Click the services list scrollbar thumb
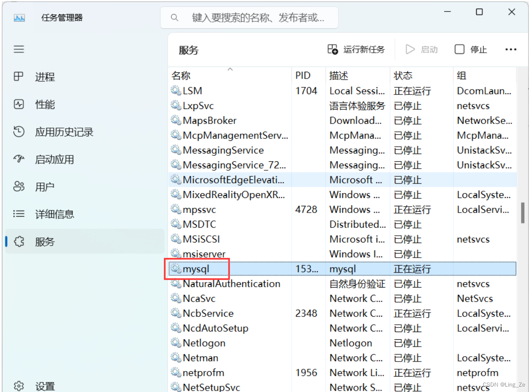Screen dimensions: 532x392 coord(522,213)
